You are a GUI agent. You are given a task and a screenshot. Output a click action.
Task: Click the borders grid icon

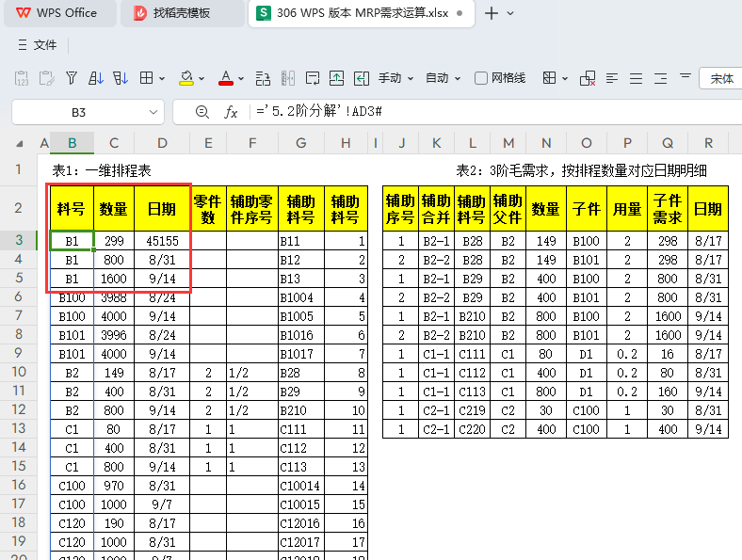pos(146,78)
